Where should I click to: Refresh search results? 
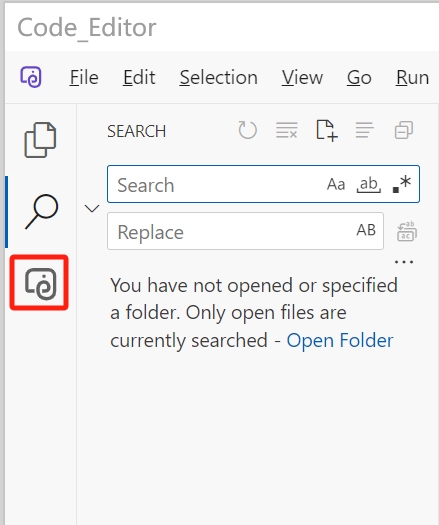[247, 130]
